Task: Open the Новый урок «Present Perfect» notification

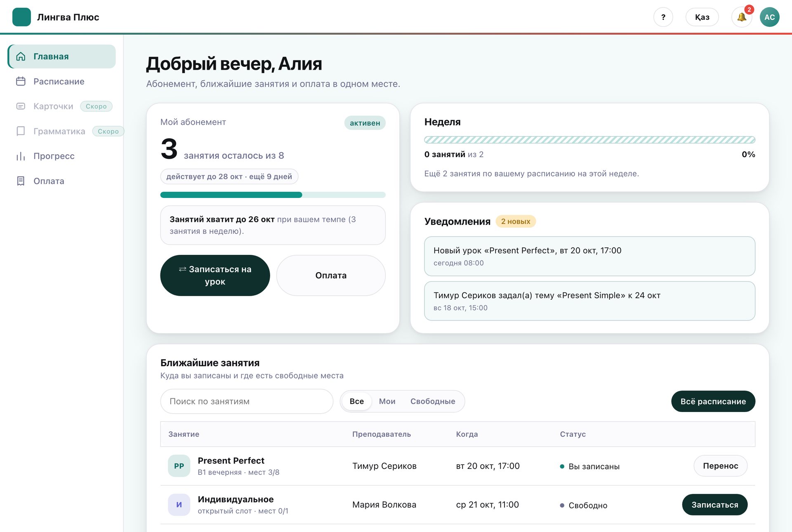Action: click(x=590, y=256)
